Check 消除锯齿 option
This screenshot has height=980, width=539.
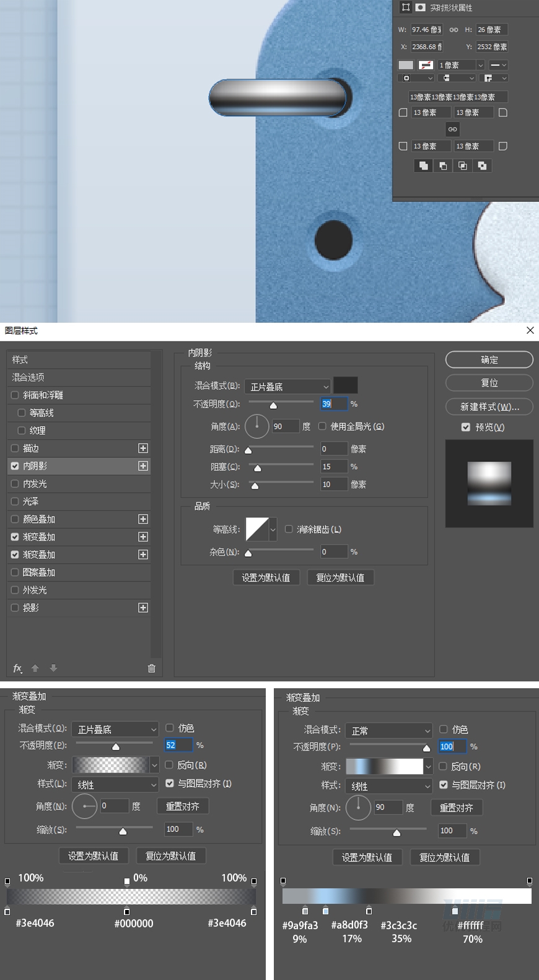289,529
